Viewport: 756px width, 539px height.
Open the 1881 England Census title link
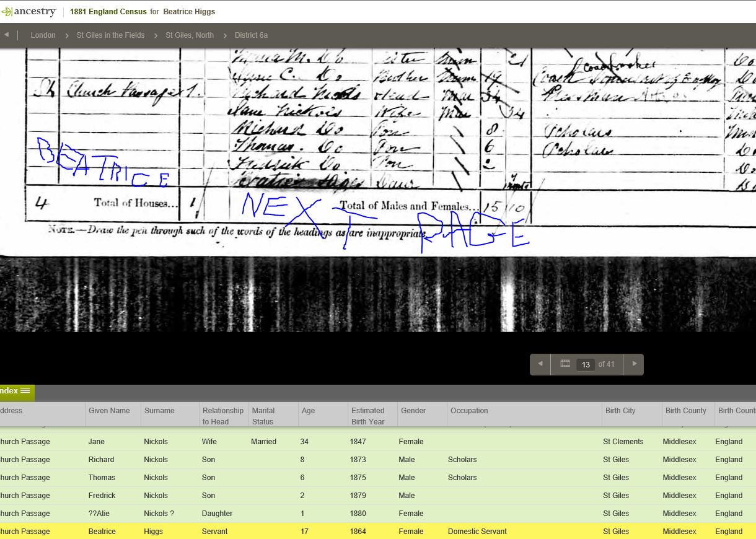tap(108, 12)
